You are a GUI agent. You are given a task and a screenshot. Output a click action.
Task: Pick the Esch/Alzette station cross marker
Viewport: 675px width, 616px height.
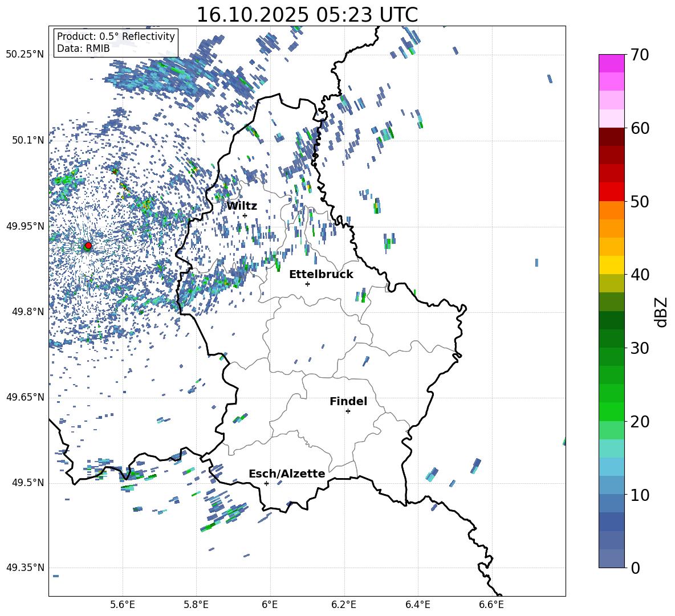click(266, 483)
